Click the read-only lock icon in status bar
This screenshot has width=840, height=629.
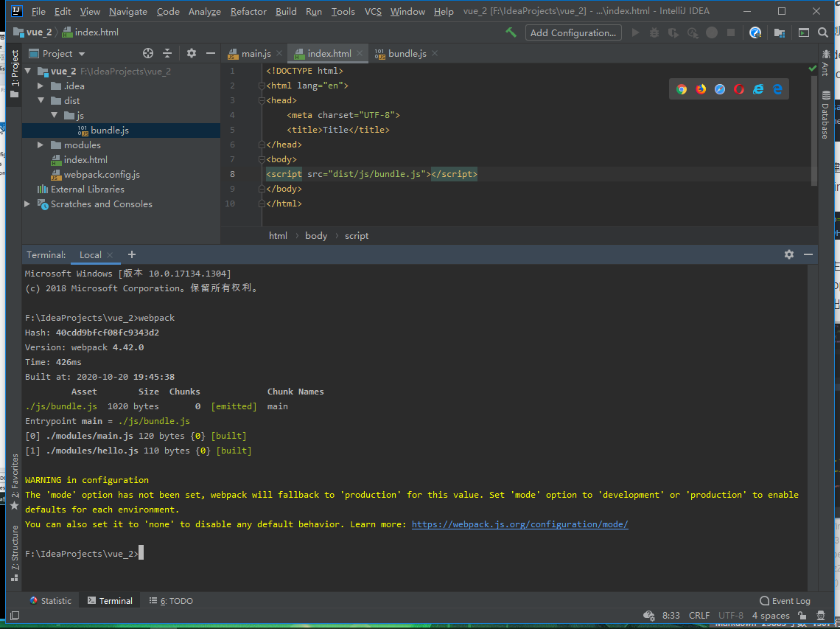(x=802, y=615)
